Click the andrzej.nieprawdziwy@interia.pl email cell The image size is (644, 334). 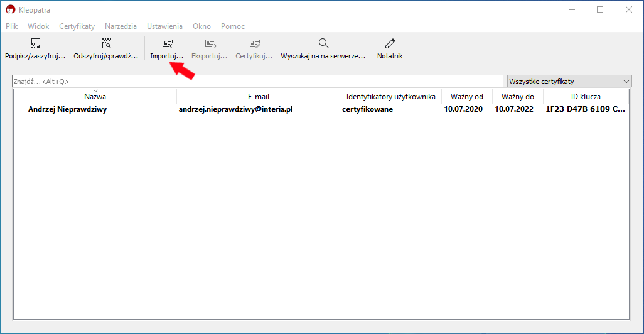click(x=236, y=109)
